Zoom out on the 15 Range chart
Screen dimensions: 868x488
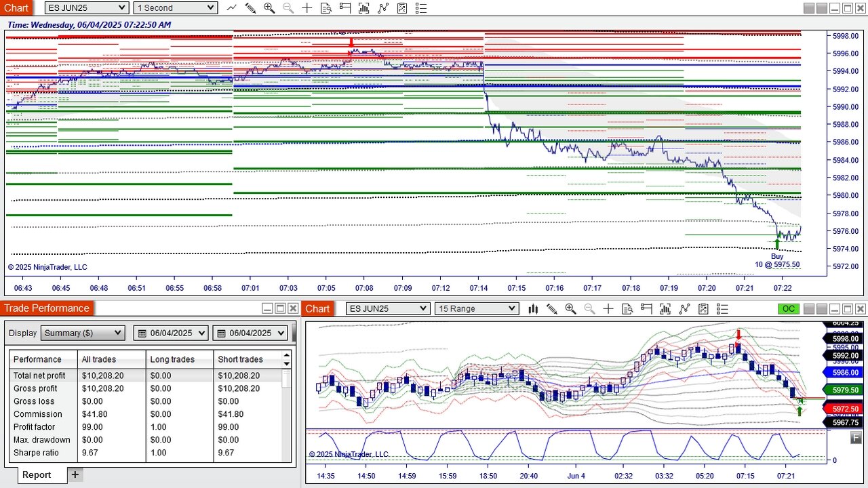click(x=589, y=309)
